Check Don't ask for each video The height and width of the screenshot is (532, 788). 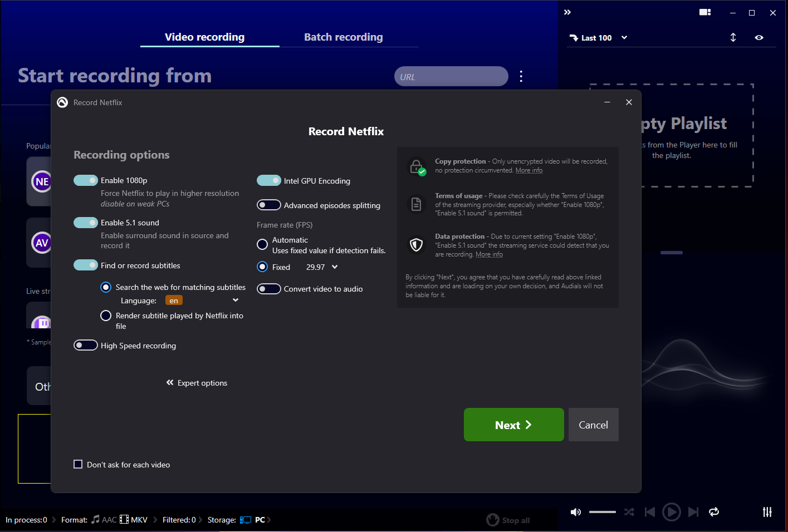[x=78, y=464]
